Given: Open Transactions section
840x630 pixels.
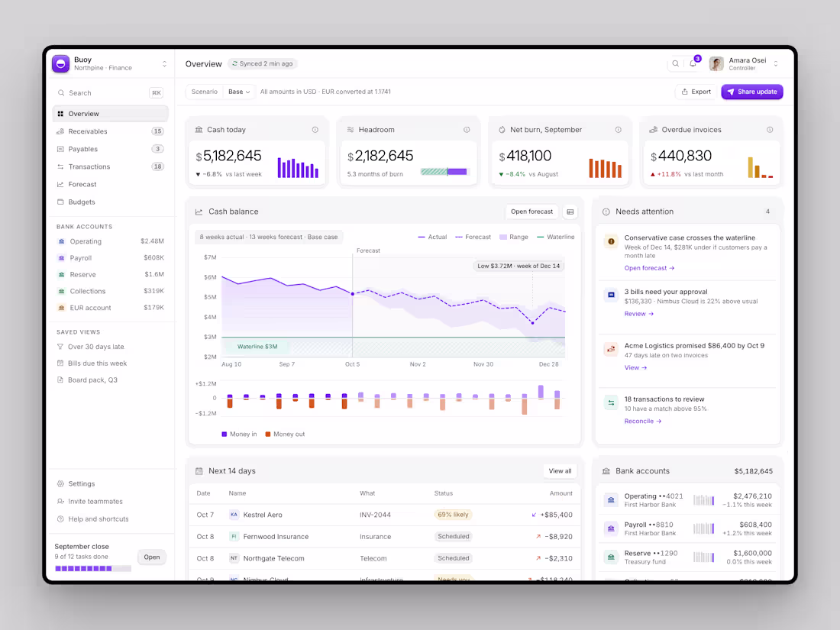Looking at the screenshot, I should point(111,166).
